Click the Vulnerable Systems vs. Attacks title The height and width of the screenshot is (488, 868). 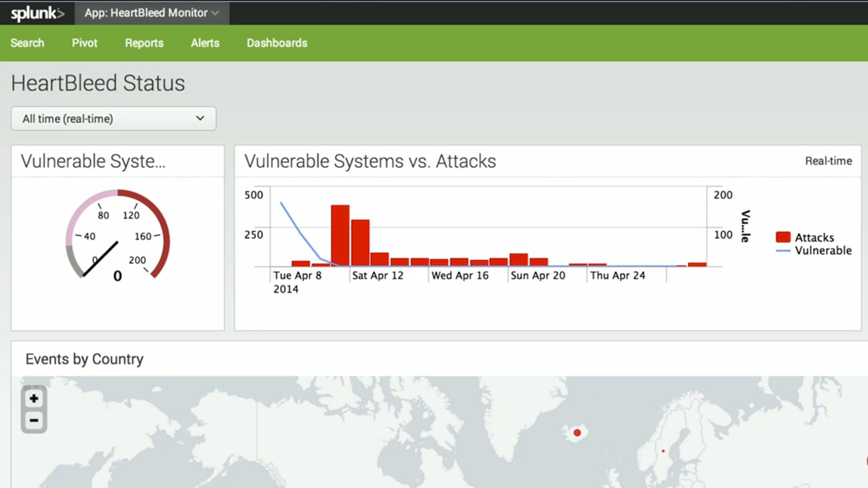(369, 161)
